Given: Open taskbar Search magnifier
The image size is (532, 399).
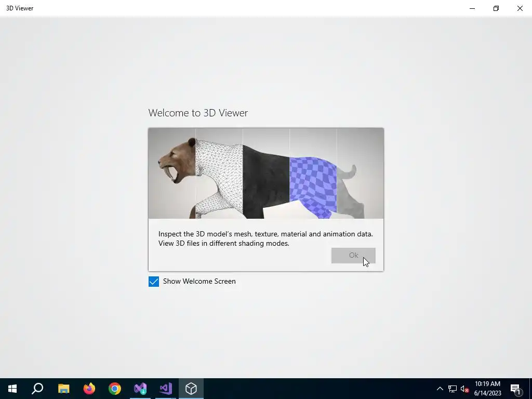Looking at the screenshot, I should click(37, 389).
